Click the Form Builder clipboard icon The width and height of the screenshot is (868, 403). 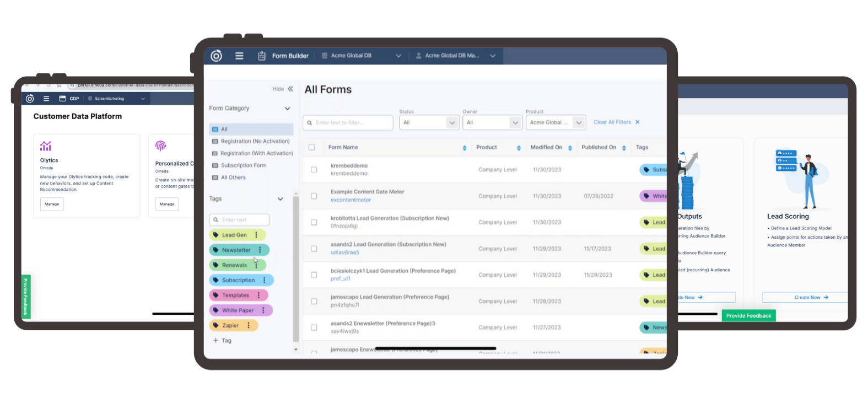click(x=262, y=56)
